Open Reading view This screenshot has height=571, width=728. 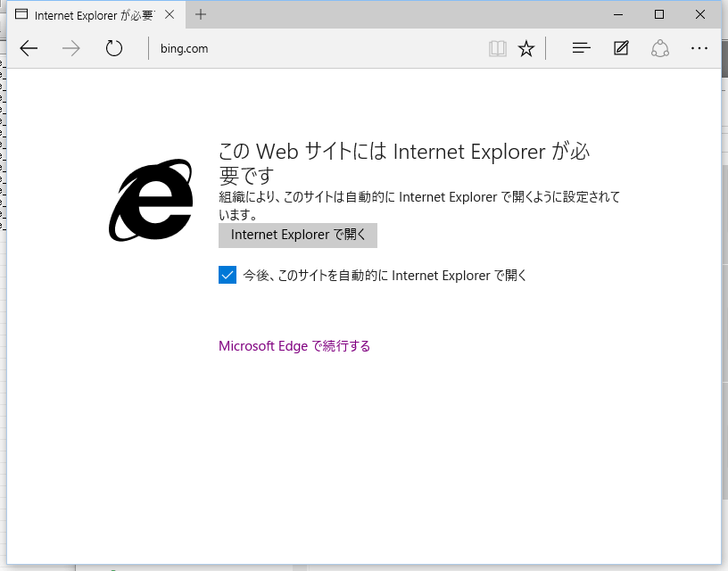497,48
